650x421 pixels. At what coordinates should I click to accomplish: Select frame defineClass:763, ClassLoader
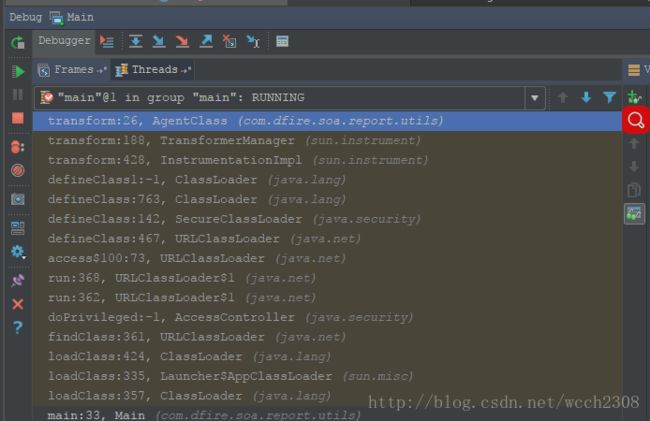click(x=327, y=200)
